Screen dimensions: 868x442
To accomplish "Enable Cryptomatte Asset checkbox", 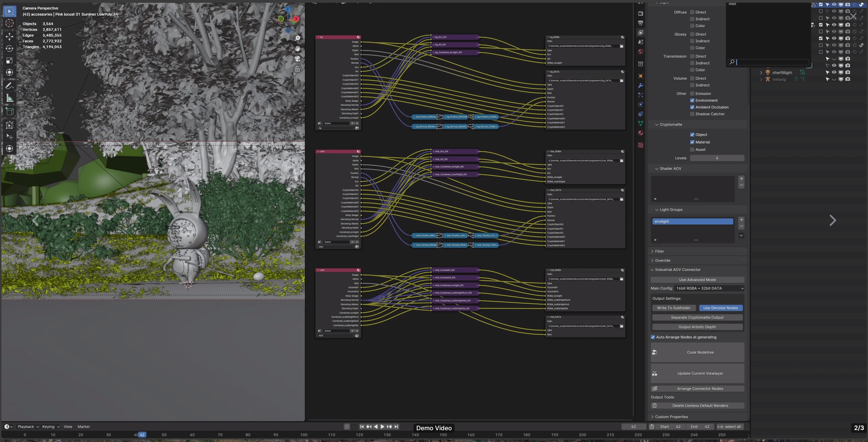I will point(692,150).
